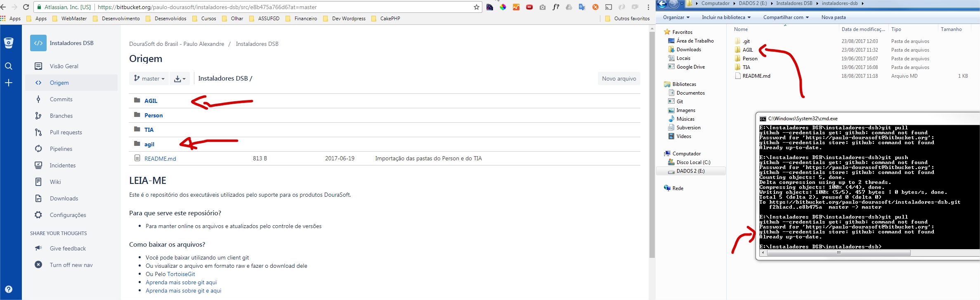Image resolution: width=980 pixels, height=300 pixels.
Task: Select README.md file in Explorer window
Action: [756, 76]
